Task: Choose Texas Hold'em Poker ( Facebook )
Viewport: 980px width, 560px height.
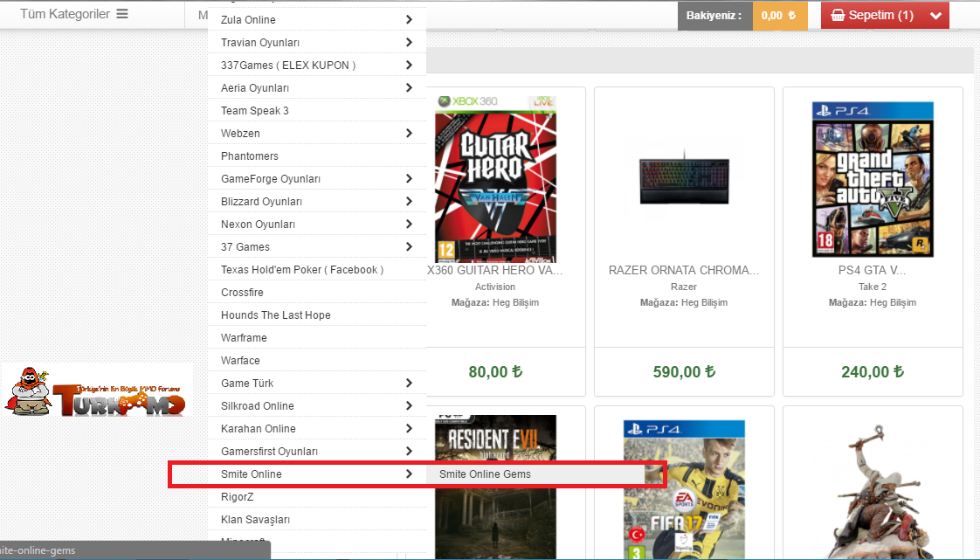Action: pos(302,269)
